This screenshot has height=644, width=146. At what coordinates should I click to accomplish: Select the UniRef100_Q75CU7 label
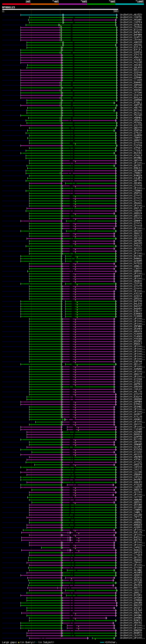(x=131, y=133)
